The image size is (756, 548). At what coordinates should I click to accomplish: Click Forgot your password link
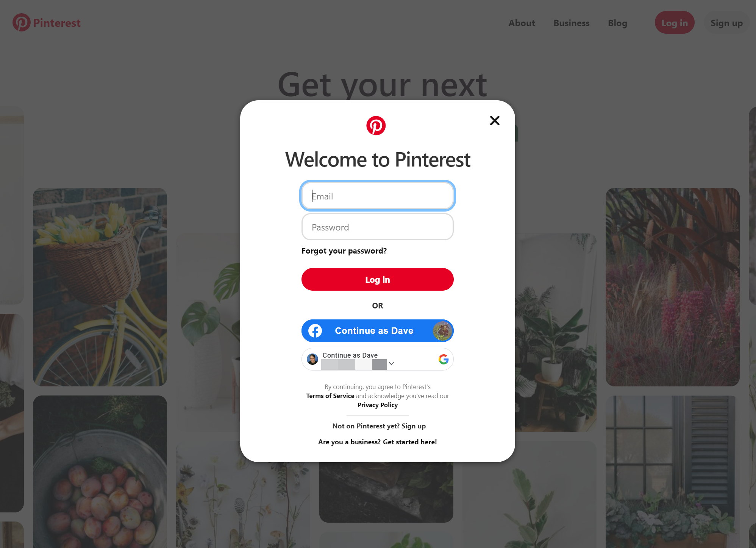coord(344,251)
